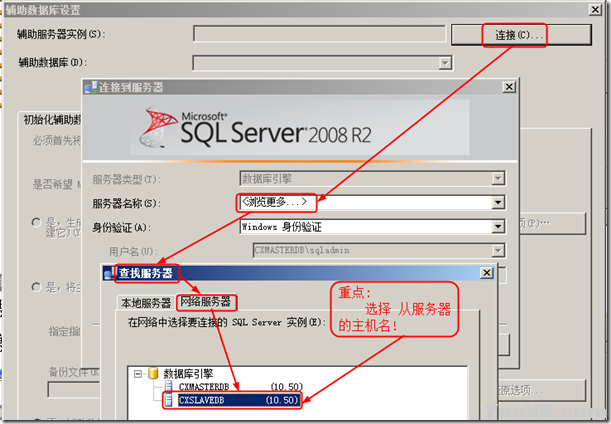The image size is (611, 424).
Task: Click the 查找服务器 title bar icon
Action: pos(109,273)
